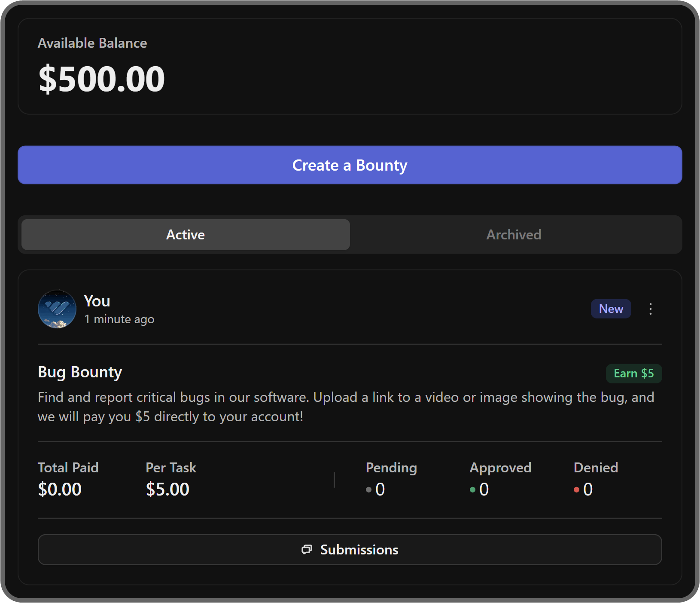Open the bounty options kebab menu
The width and height of the screenshot is (700, 603).
coord(650,309)
